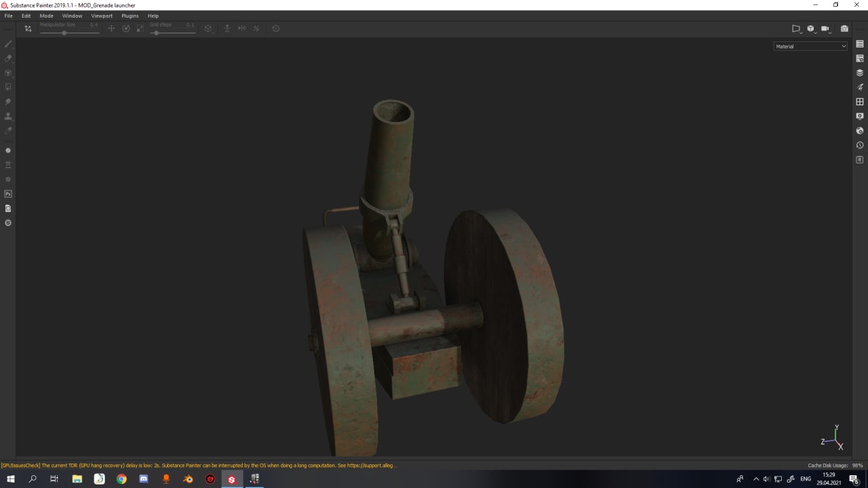The height and width of the screenshot is (488, 868).
Task: Open the Display Settings monitor icon
Action: click(860, 116)
